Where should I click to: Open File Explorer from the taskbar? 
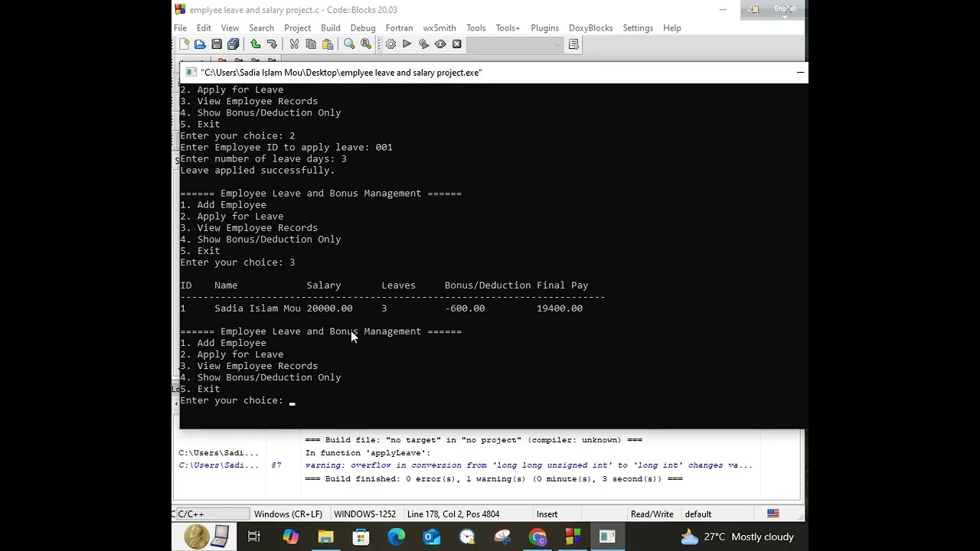point(326,537)
